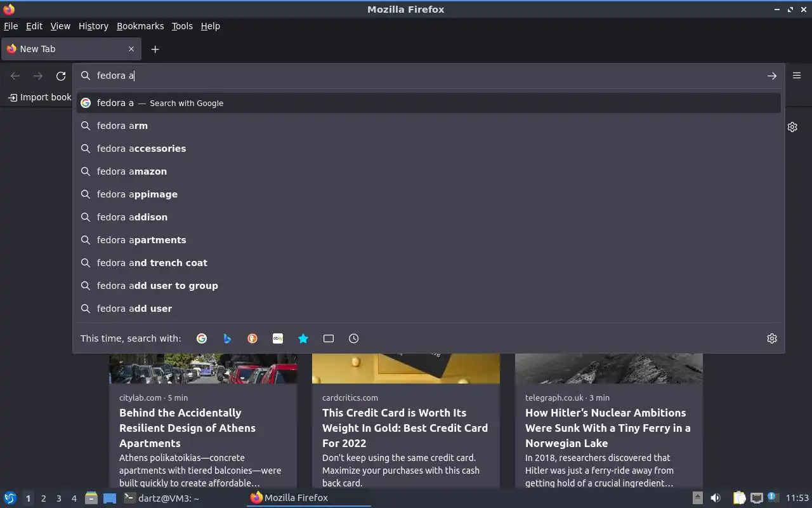The image size is (812, 508).
Task: Open network connection tray icon
Action: (x=756, y=498)
